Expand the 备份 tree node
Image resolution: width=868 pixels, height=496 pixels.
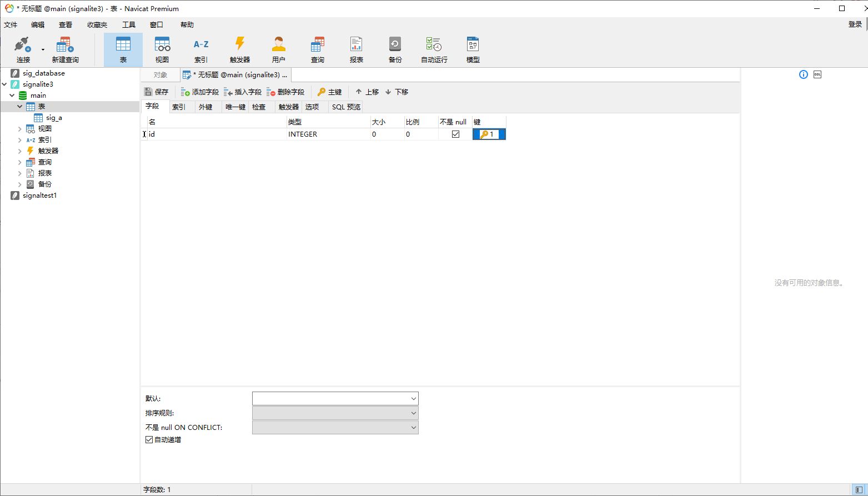coord(19,184)
